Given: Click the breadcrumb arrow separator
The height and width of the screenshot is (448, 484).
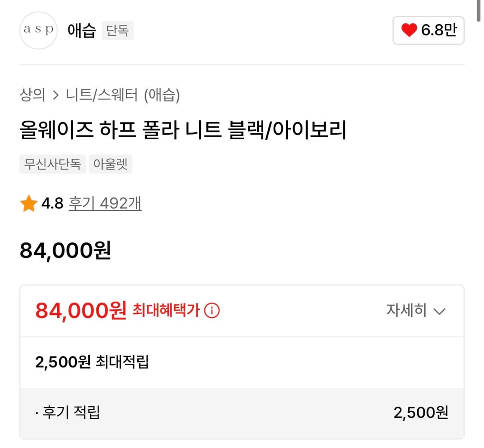Looking at the screenshot, I should 55,95.
